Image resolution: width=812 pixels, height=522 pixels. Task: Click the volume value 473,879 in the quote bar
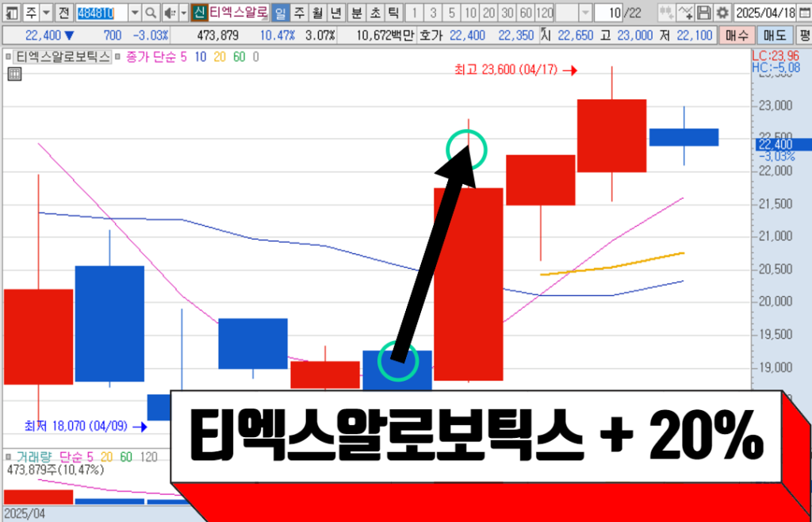(218, 36)
